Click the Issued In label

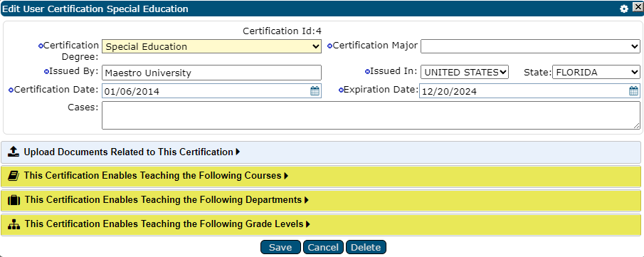pos(394,71)
